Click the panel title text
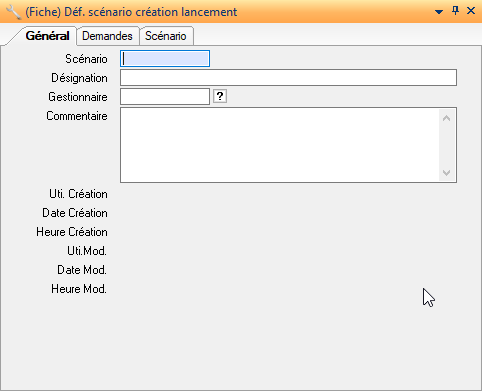The width and height of the screenshot is (482, 391). coord(131,12)
